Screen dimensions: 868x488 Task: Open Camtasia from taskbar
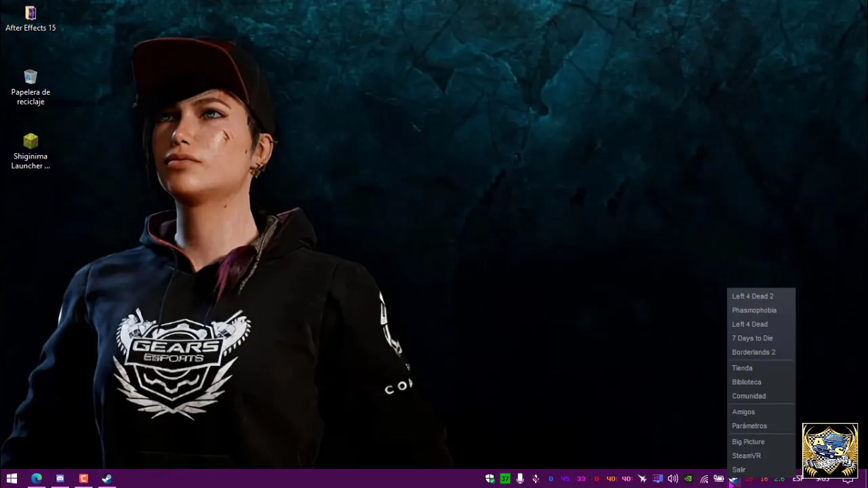coord(83,479)
